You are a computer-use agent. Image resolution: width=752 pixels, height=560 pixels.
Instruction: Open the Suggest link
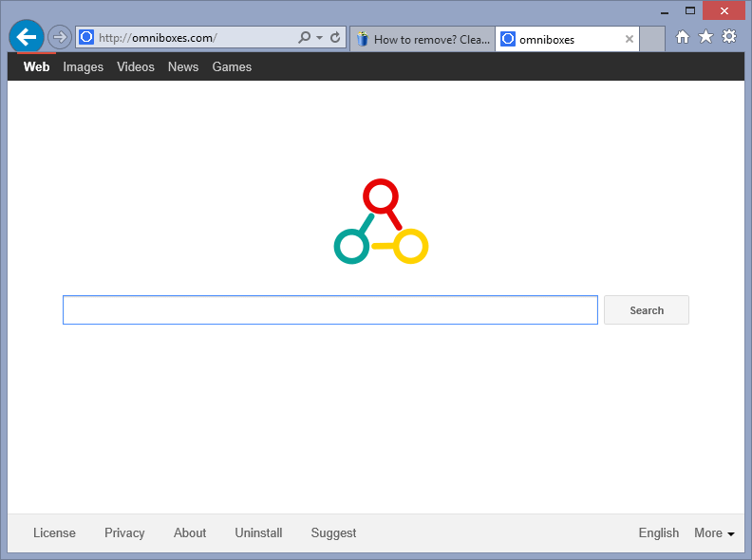(333, 533)
